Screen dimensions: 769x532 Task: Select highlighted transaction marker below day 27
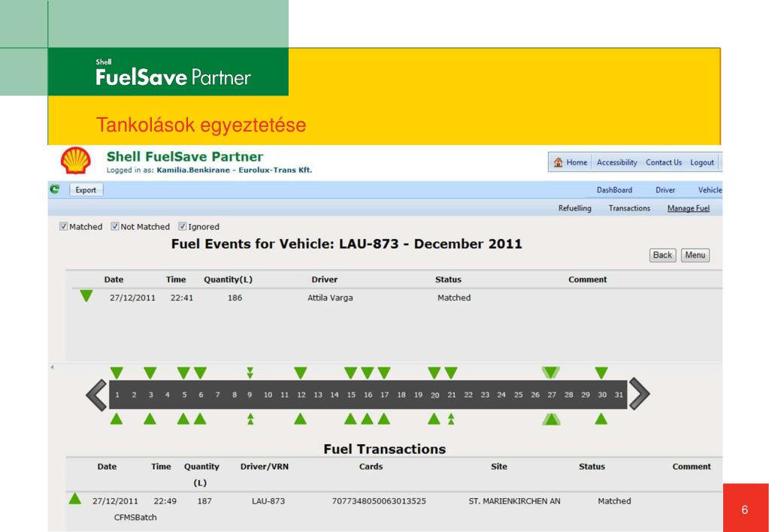[551, 419]
